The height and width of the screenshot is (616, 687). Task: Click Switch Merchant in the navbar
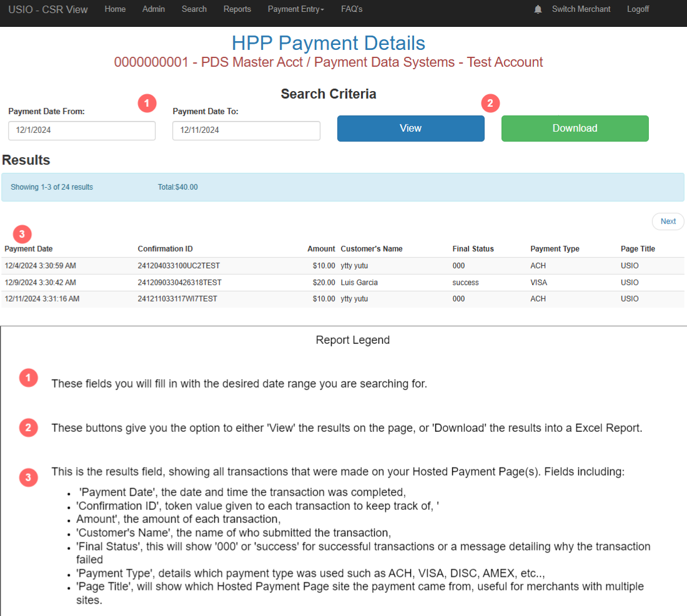(581, 9)
